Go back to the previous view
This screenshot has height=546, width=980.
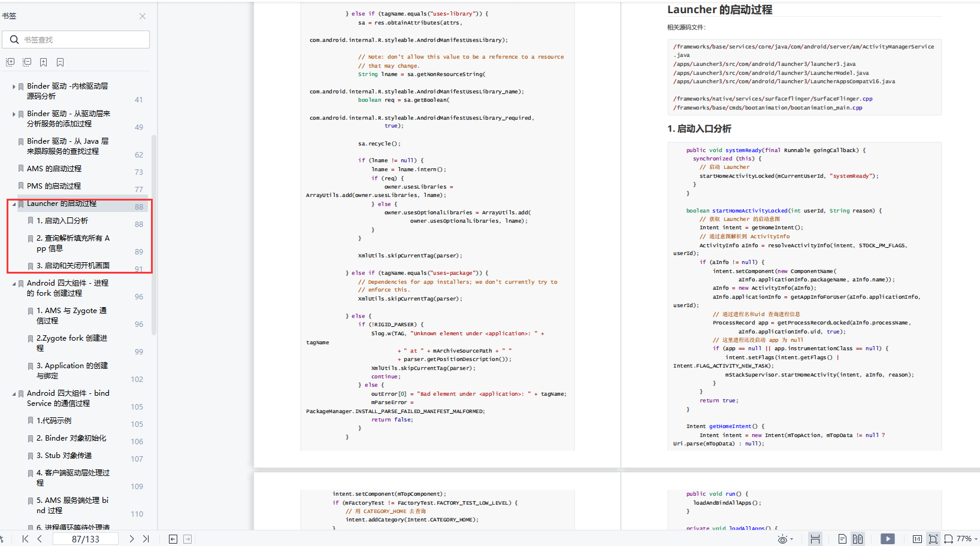(x=173, y=539)
